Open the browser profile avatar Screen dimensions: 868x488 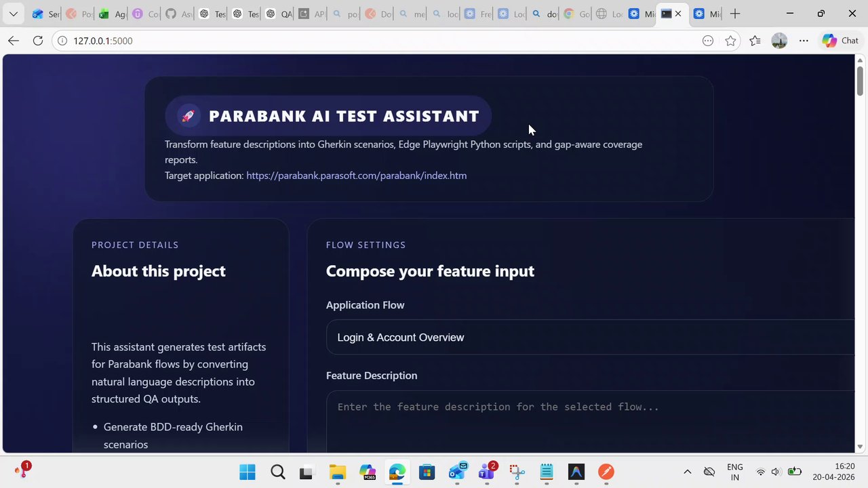tap(779, 41)
